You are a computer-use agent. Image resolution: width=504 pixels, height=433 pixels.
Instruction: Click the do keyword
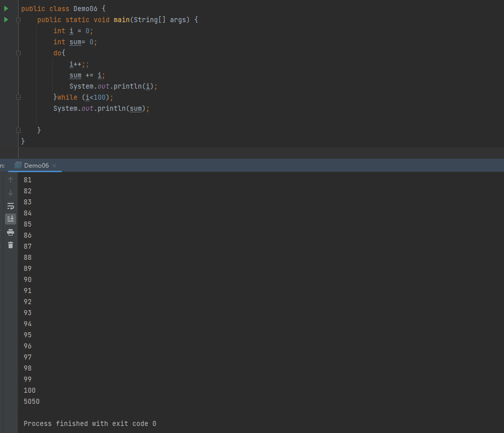tap(57, 53)
